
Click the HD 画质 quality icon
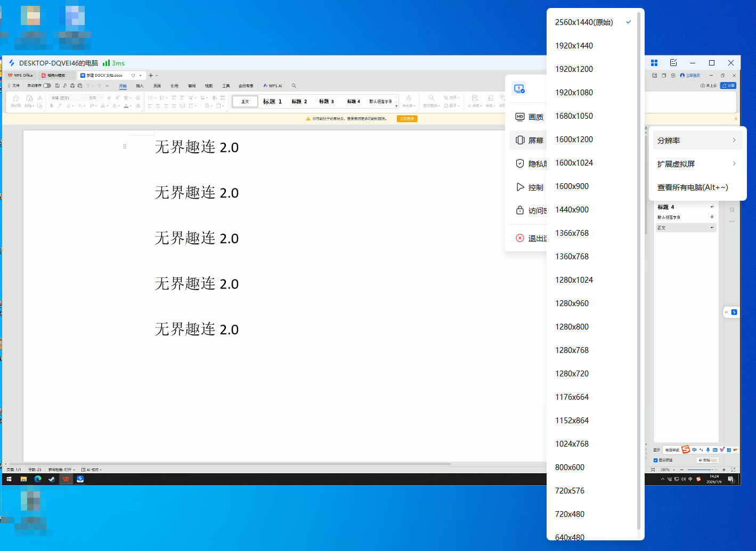point(520,117)
